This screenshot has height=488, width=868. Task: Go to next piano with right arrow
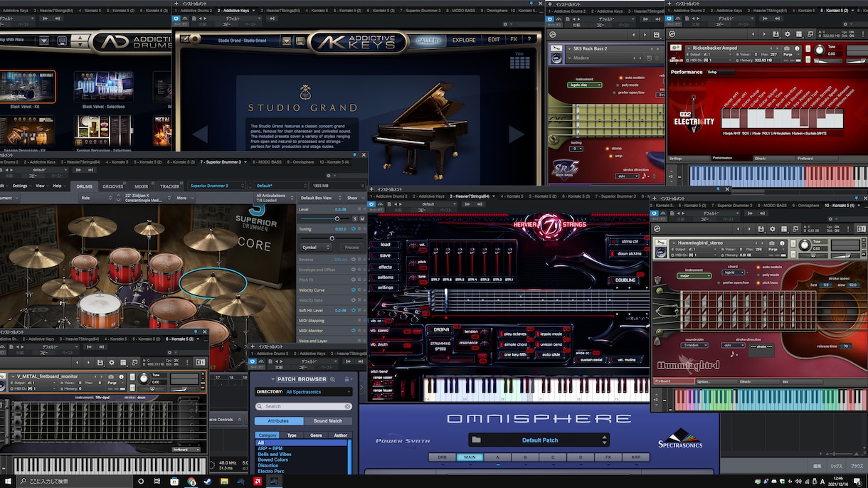(516, 133)
